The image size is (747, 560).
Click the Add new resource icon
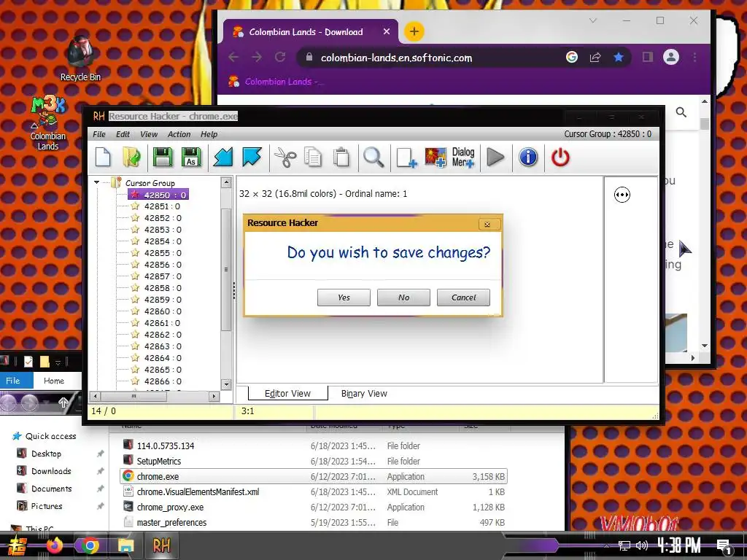click(x=406, y=157)
